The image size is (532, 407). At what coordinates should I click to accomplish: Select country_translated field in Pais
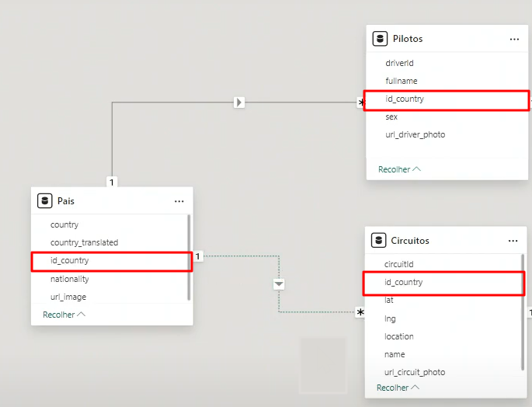(84, 242)
